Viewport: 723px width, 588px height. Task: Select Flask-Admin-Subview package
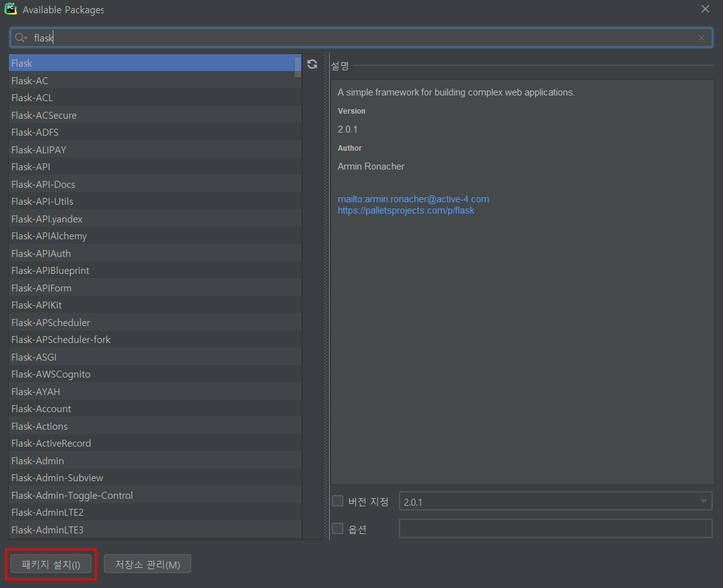coord(155,478)
